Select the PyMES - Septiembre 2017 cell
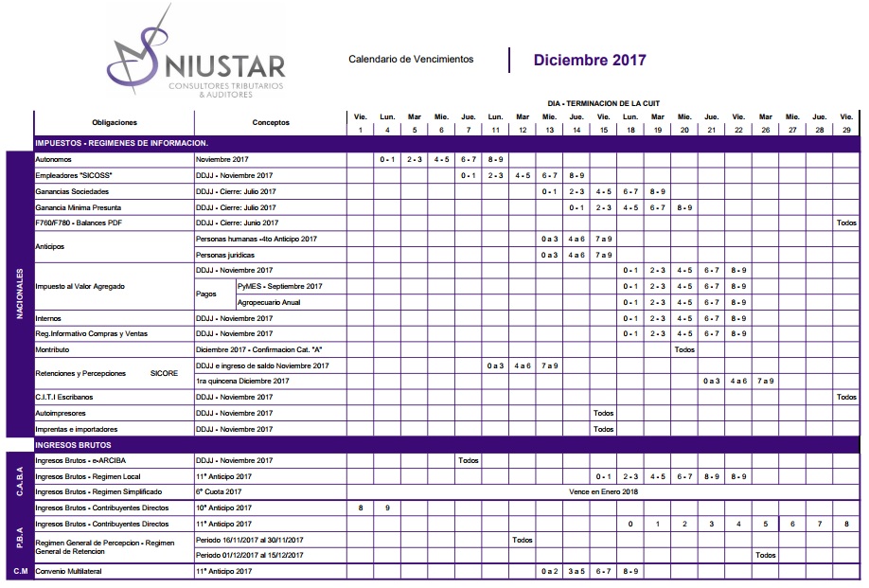 [280, 286]
